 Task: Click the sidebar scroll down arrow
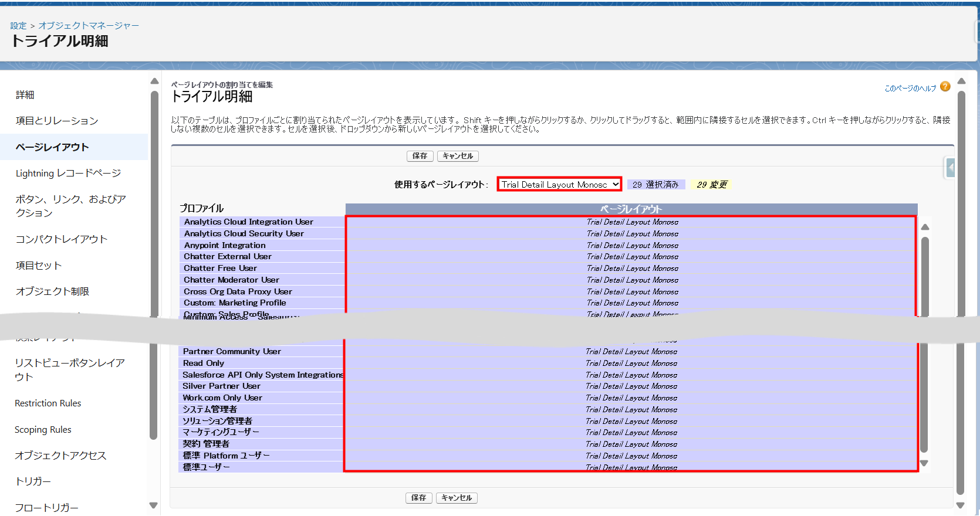click(154, 505)
